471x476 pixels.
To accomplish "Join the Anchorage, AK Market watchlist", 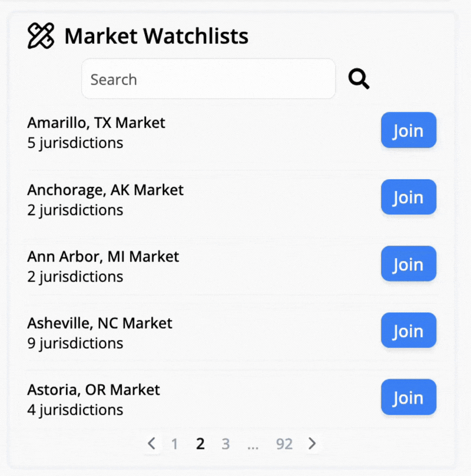I will (409, 197).
